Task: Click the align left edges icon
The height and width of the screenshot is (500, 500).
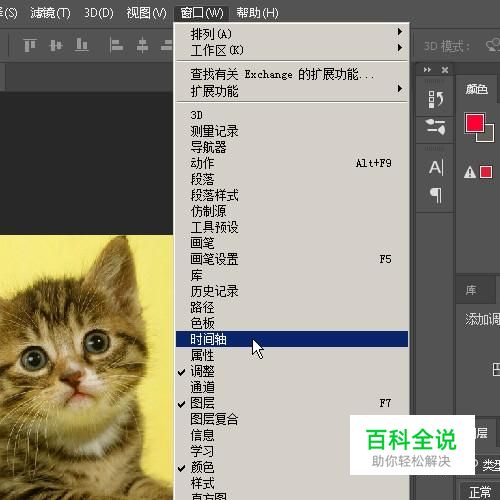Action: (x=116, y=45)
